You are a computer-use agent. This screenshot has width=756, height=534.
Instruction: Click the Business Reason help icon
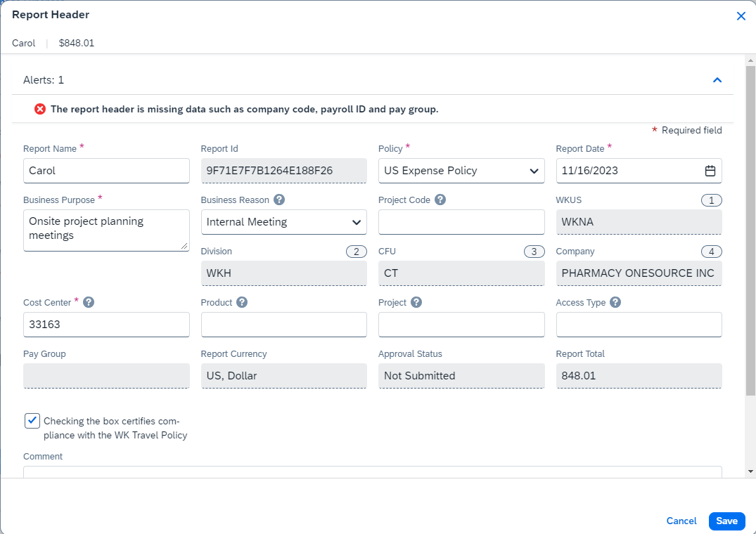[279, 200]
